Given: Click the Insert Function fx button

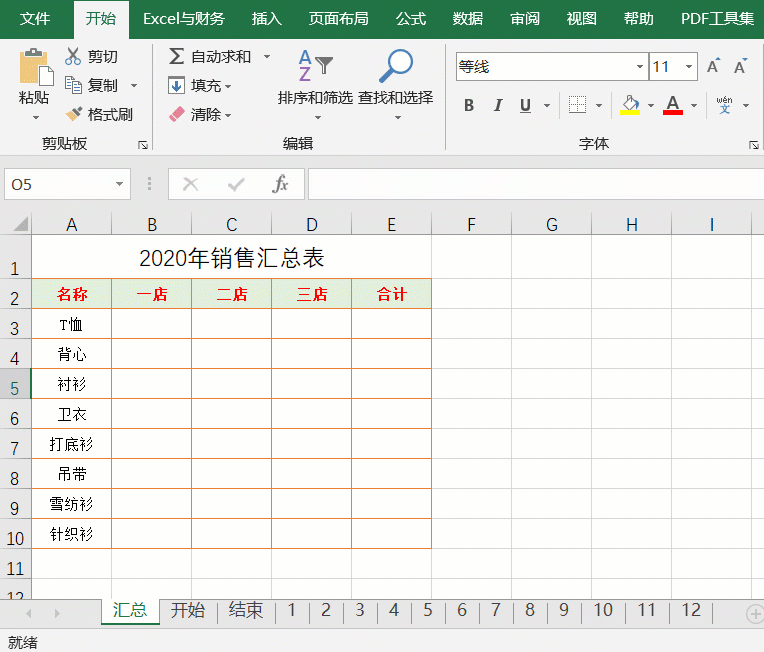Looking at the screenshot, I should (x=281, y=184).
